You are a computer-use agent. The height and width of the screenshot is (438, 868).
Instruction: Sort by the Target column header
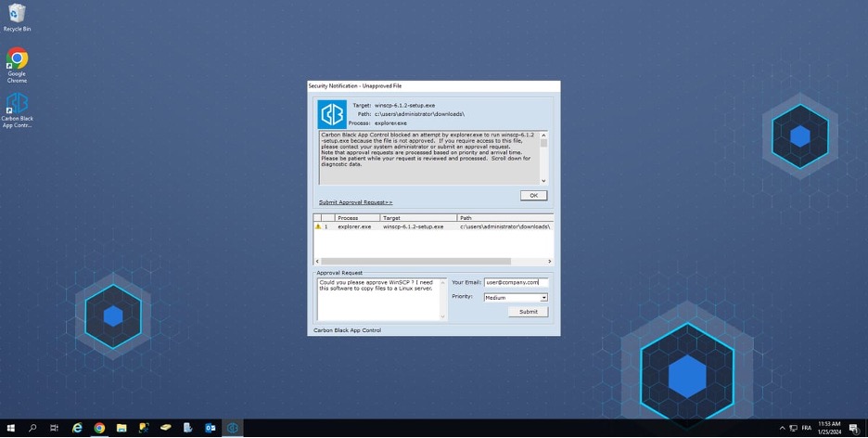pyautogui.click(x=418, y=218)
